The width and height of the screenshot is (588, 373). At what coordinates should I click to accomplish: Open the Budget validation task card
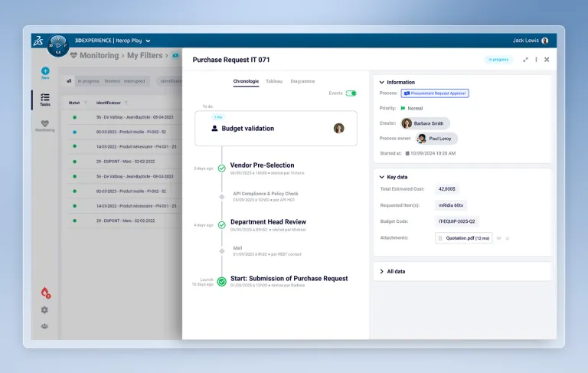[276, 128]
